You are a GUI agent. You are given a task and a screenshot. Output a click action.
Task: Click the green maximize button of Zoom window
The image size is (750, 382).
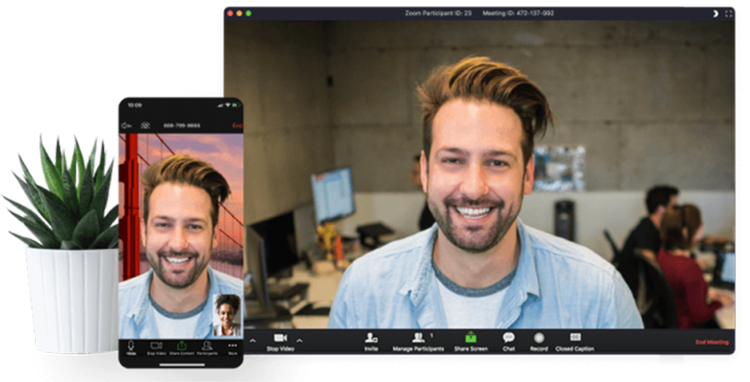pos(249,13)
